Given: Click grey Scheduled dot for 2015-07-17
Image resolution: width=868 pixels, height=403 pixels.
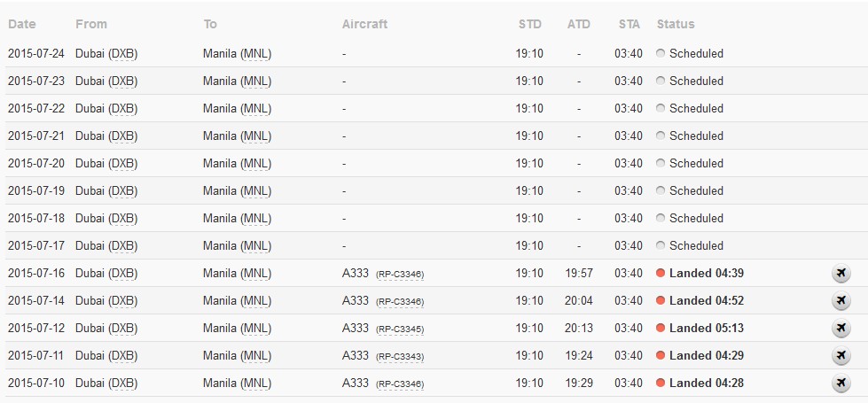Looking at the screenshot, I should click(x=660, y=245).
